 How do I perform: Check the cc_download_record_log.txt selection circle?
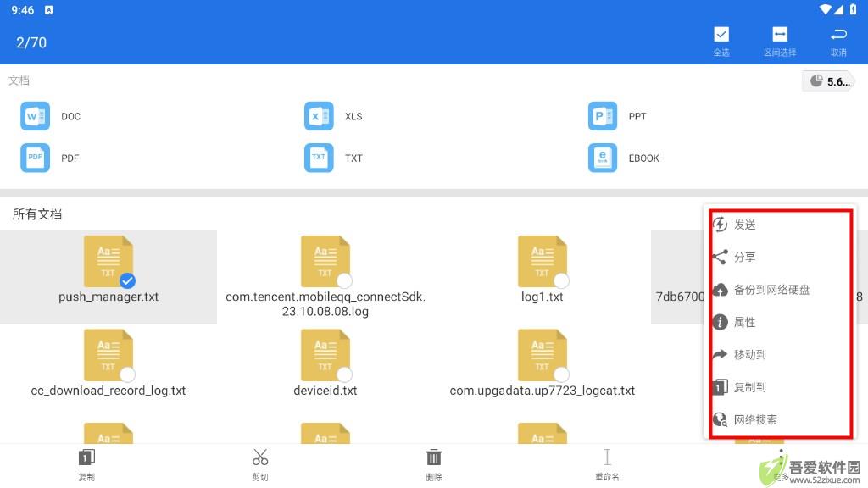[128, 374]
